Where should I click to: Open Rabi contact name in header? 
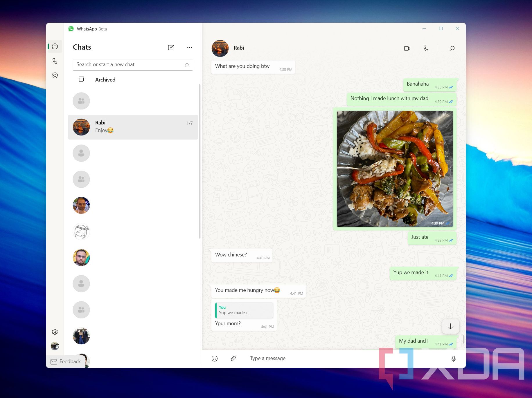[x=239, y=48]
